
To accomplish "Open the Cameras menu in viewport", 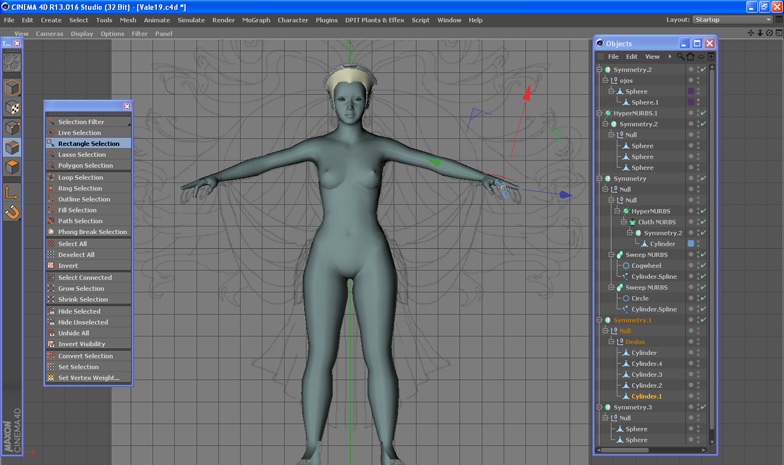I will tap(49, 33).
